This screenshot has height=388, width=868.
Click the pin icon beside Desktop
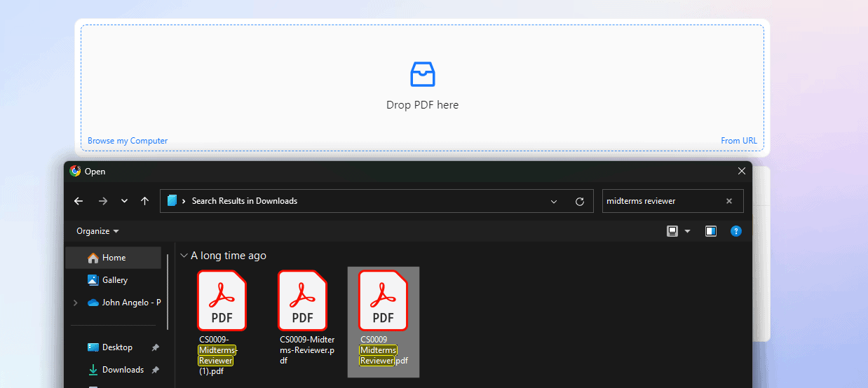155,347
